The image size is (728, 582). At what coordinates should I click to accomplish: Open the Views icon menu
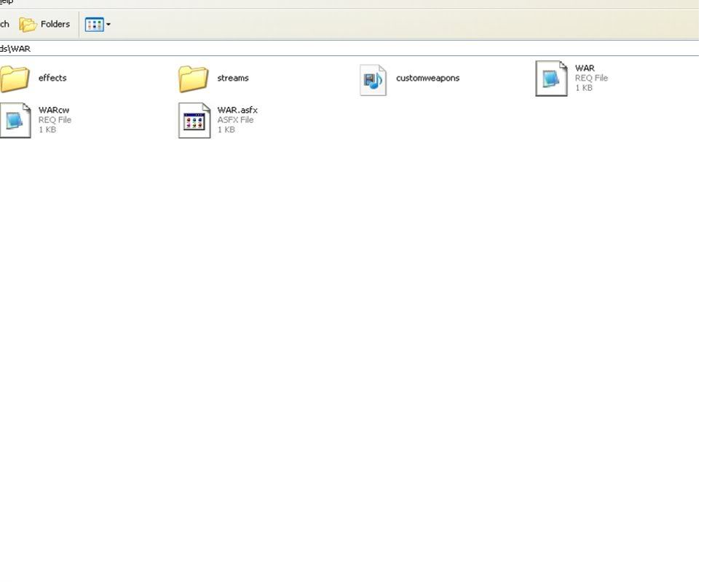(94, 25)
